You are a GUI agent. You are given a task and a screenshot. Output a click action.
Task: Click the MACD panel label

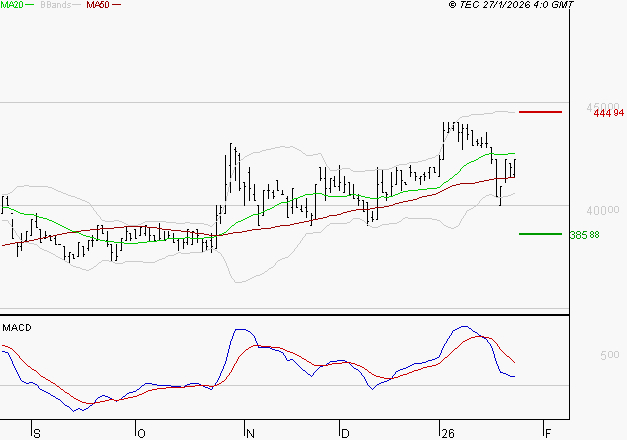[17, 328]
